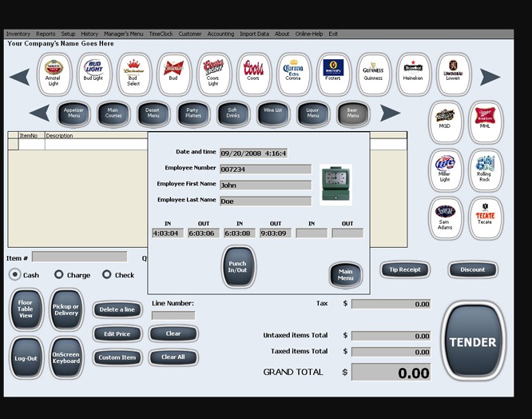Choose Pickup or Delivery
Viewport: 532px width, 419px height.
point(66,309)
